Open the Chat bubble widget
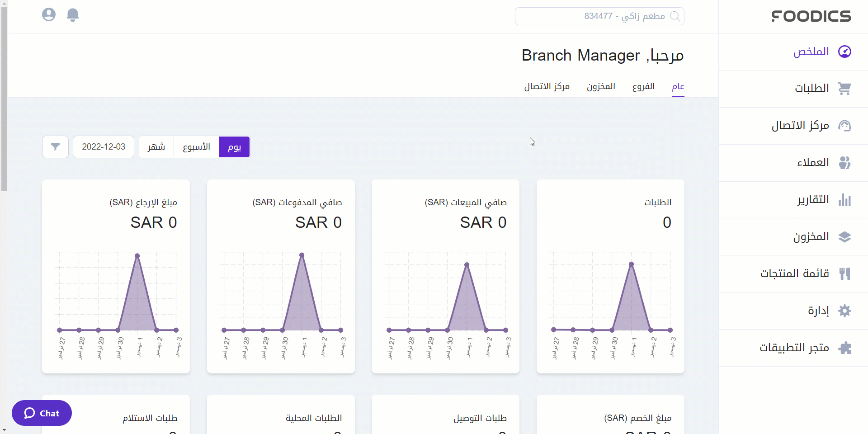 42,413
